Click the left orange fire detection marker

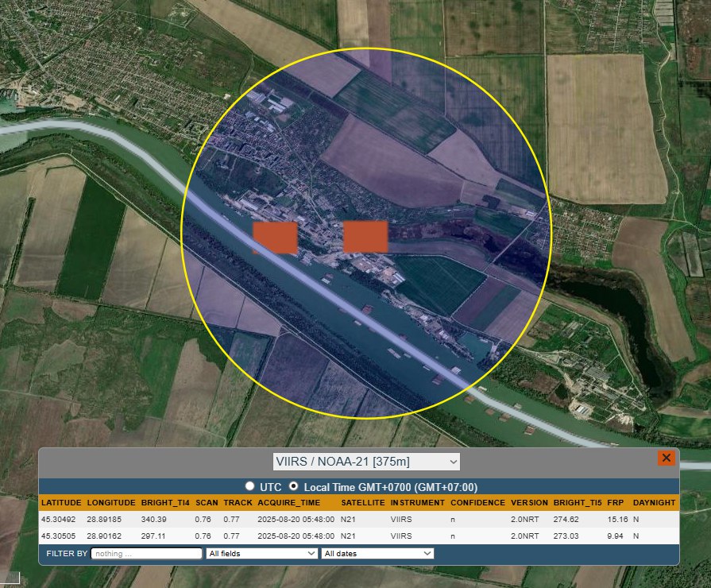point(275,238)
